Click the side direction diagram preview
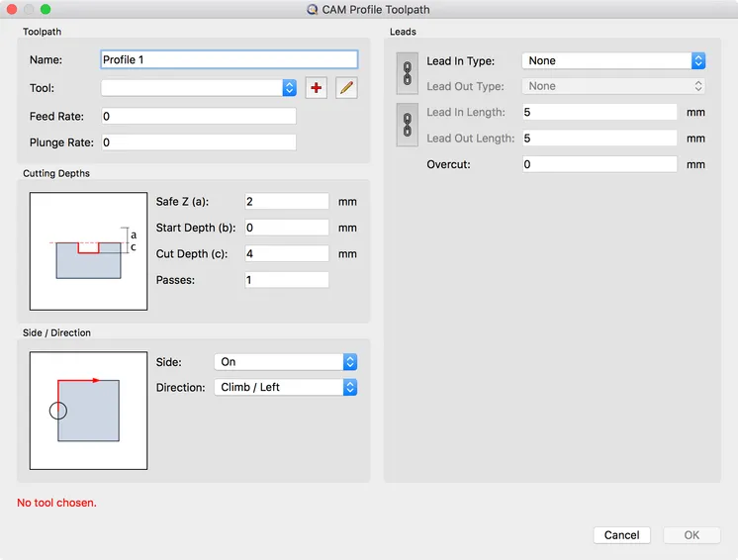This screenshot has height=560, width=738. (x=88, y=411)
